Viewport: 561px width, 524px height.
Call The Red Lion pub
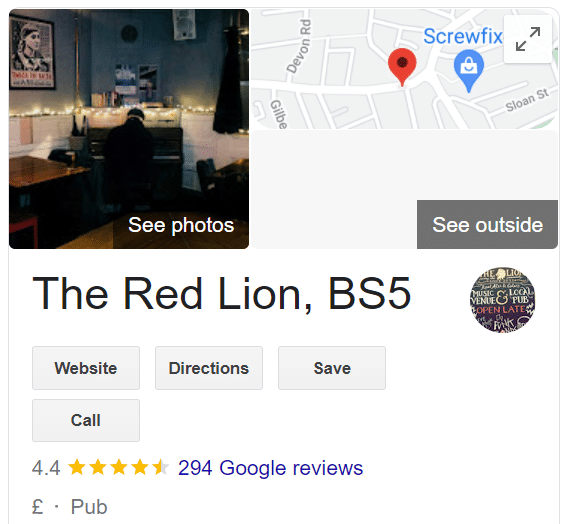click(86, 420)
